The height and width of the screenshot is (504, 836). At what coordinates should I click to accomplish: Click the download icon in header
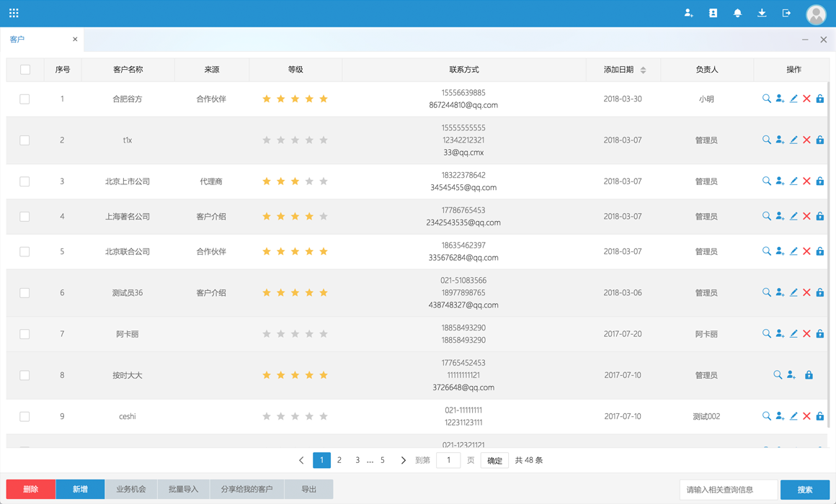click(x=762, y=13)
